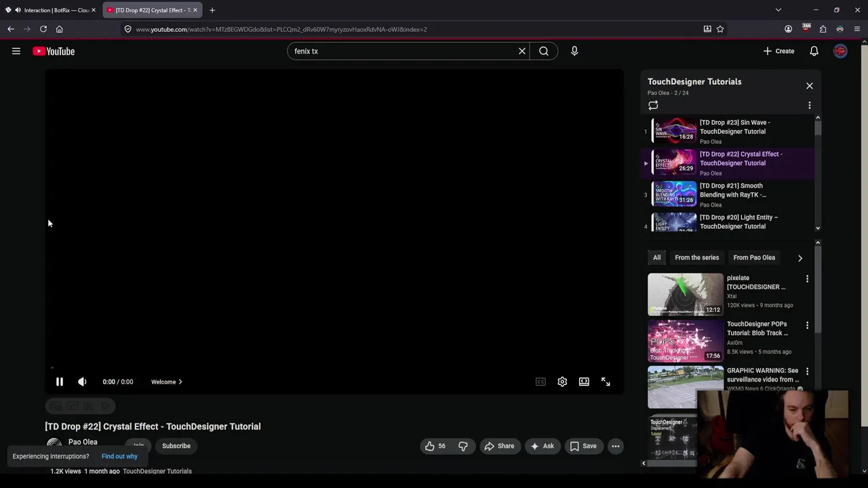Select the From Pao Olea chip
Viewport: 868px width, 488px height.
754,258
